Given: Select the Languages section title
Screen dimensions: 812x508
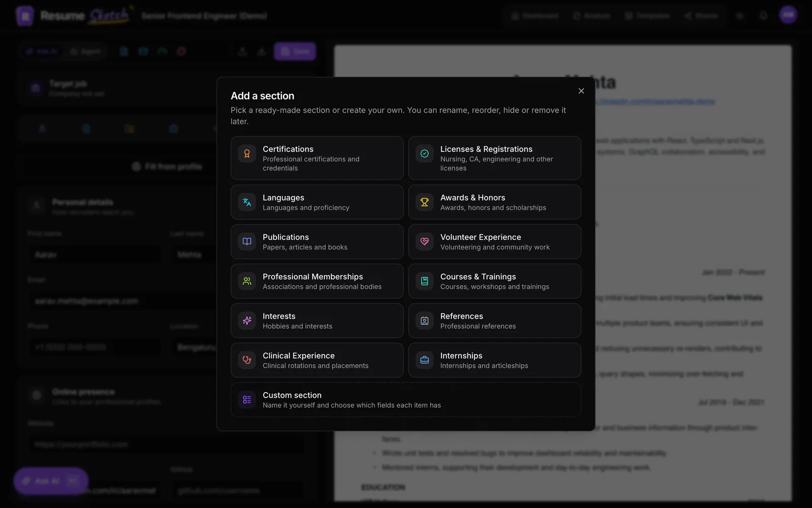Looking at the screenshot, I should click(x=283, y=198).
